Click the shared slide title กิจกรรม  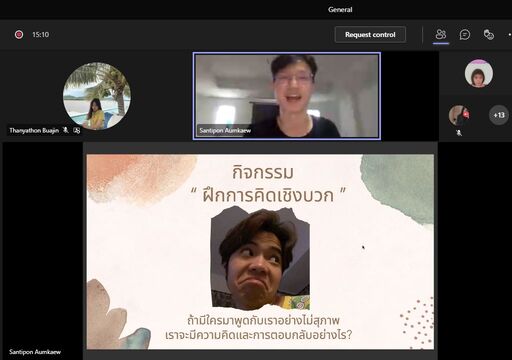click(x=263, y=173)
